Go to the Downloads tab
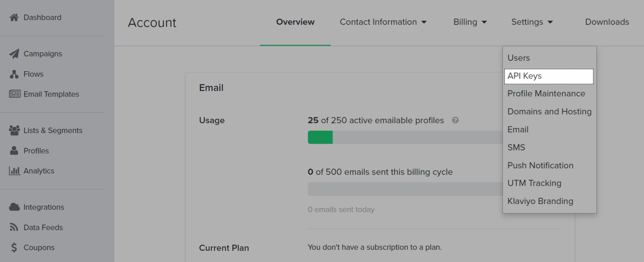Screen dimensions: 644x262 [607, 22]
